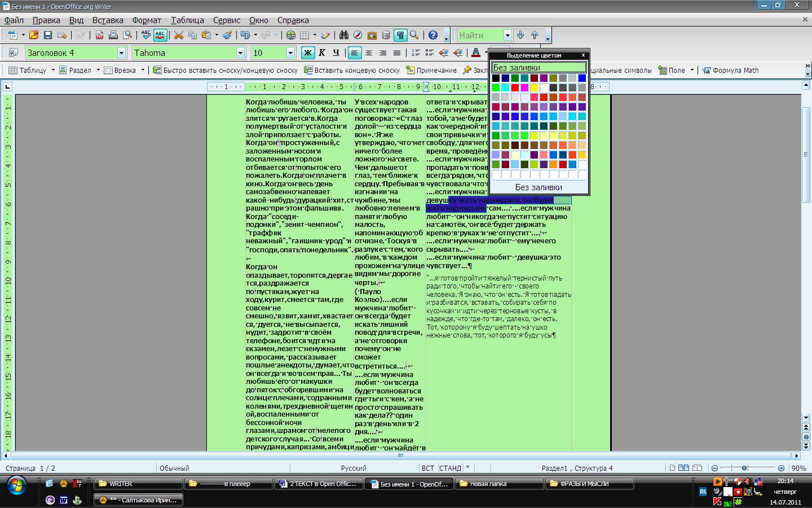Open Data Sources icon

point(386,35)
